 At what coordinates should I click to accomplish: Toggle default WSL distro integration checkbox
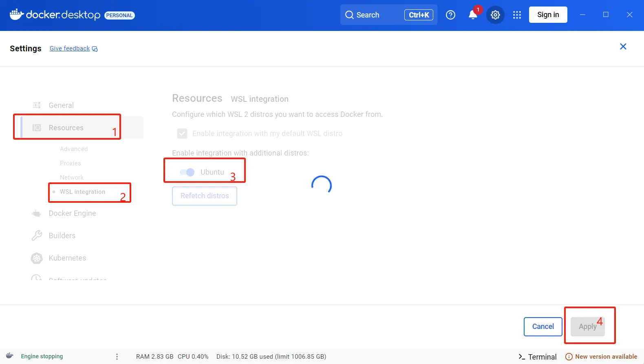[x=182, y=134]
